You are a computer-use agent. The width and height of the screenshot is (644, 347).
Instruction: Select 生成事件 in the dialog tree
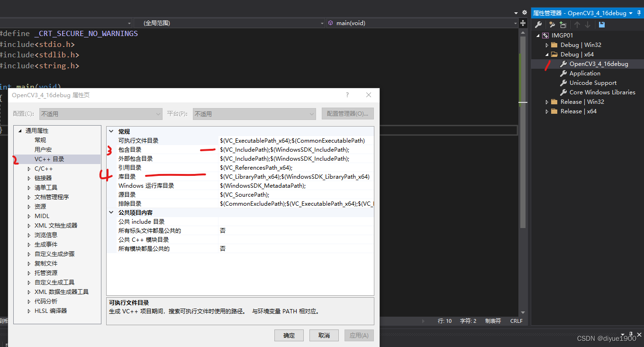point(46,245)
